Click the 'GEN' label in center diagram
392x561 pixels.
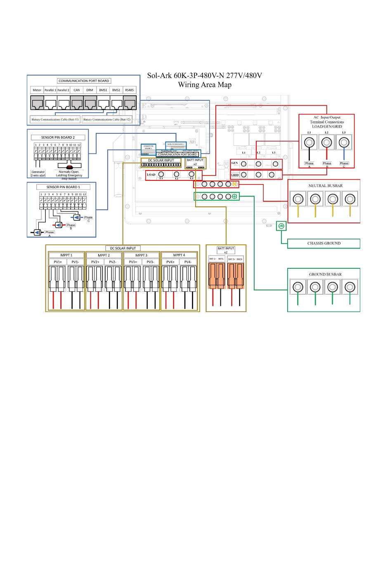pyautogui.click(x=235, y=163)
